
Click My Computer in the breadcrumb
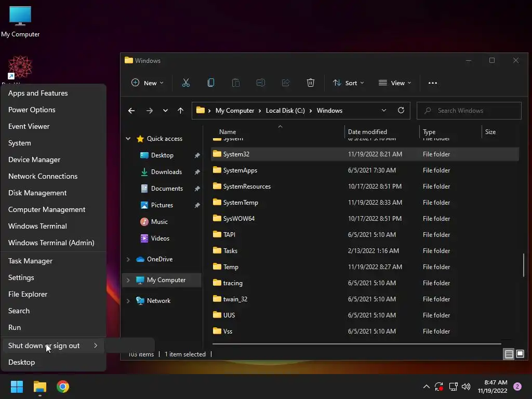(235, 111)
